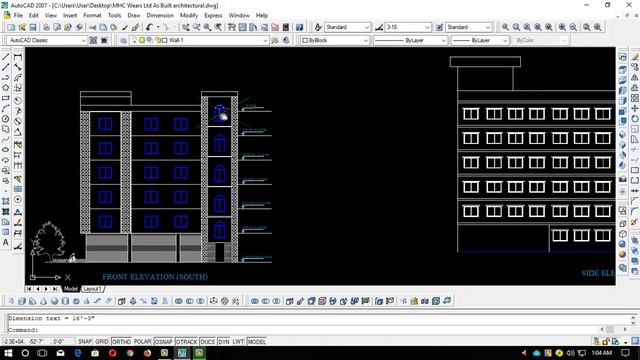Select the Arc draw tool
Screen dimensions: 640x360
(x=6, y=109)
